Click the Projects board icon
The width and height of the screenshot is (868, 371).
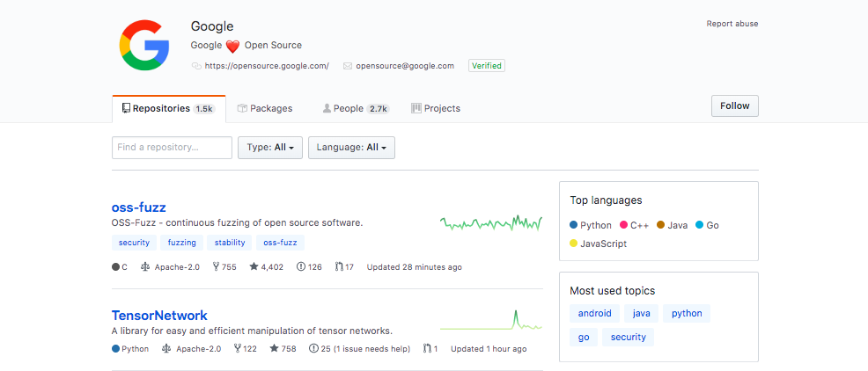(x=416, y=108)
